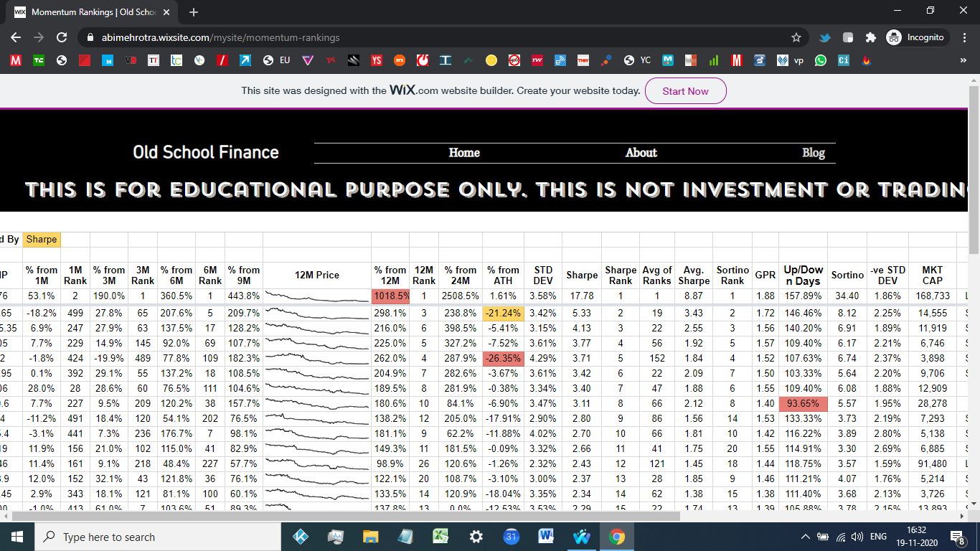Open a new browser tab with plus button
The height and width of the screenshot is (551, 980).
194,12
